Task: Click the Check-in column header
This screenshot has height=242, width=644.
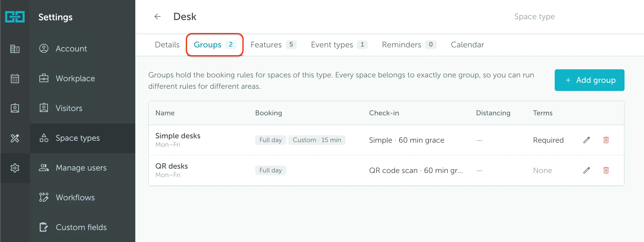Action: tap(384, 113)
